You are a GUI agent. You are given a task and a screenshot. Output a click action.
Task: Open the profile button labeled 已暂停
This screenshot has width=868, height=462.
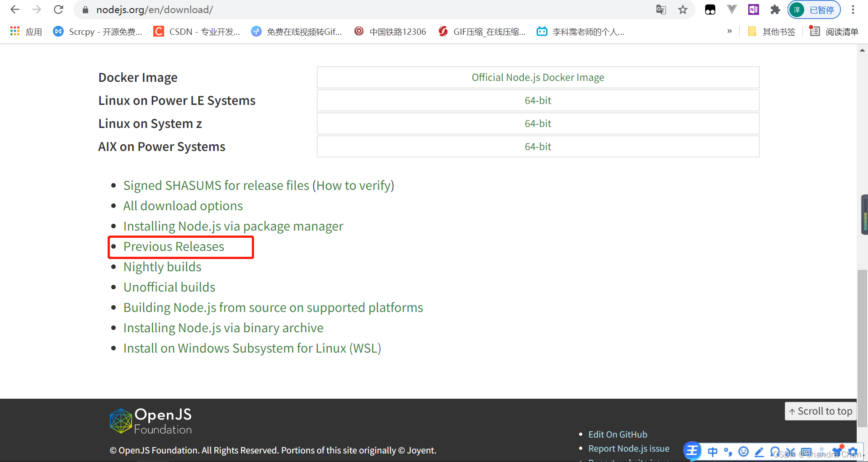pos(814,9)
